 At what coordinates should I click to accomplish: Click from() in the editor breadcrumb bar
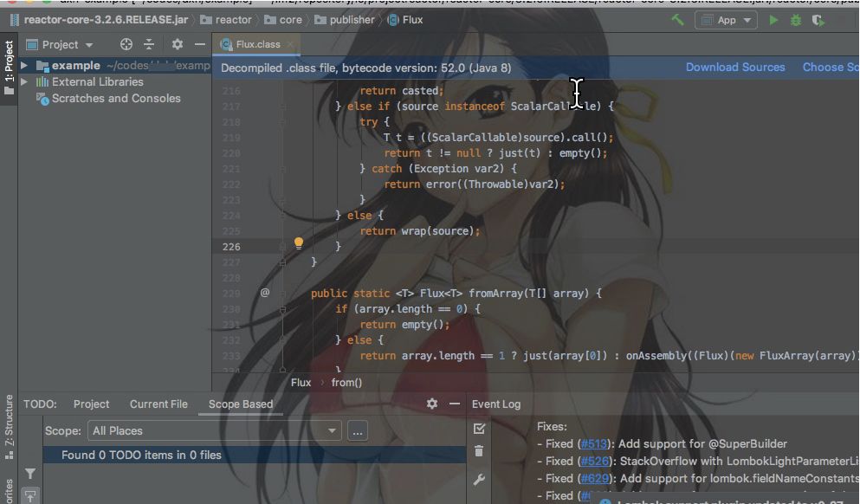[346, 383]
